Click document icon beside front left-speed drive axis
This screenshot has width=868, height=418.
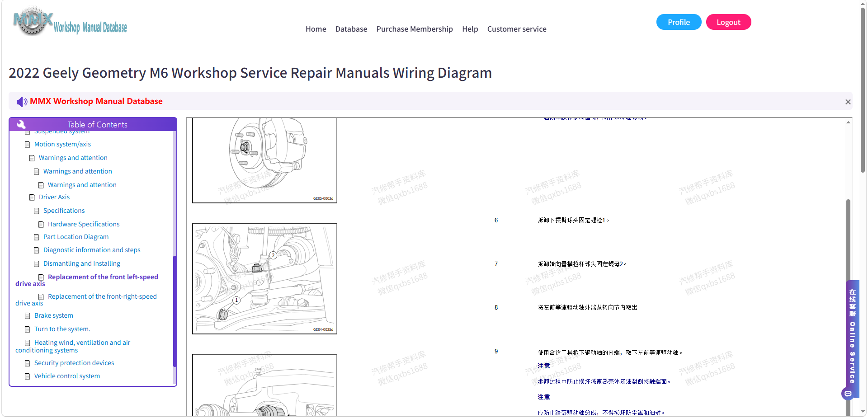41,277
